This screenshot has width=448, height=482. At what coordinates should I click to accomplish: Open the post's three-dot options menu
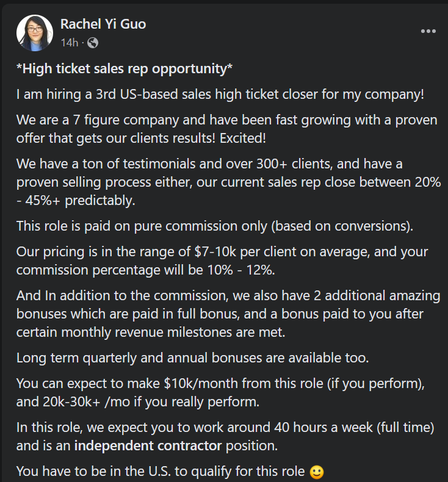pos(428,31)
